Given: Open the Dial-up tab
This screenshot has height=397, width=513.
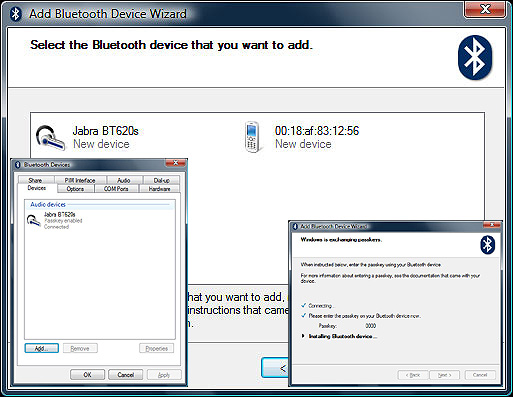Looking at the screenshot, I should coord(162,180).
